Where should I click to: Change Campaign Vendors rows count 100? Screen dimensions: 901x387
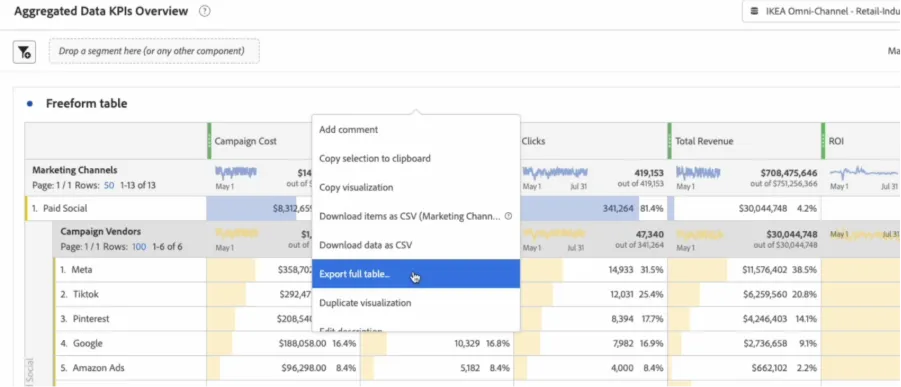tap(139, 247)
